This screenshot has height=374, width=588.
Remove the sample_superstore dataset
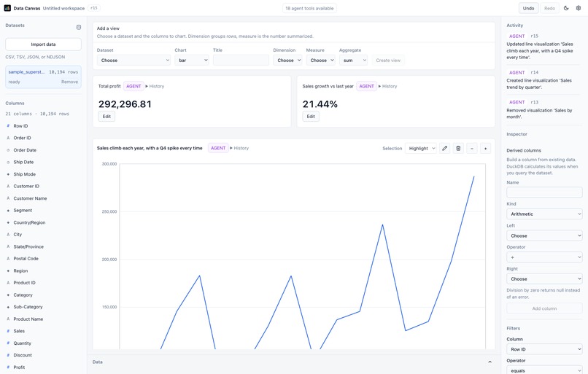click(70, 82)
